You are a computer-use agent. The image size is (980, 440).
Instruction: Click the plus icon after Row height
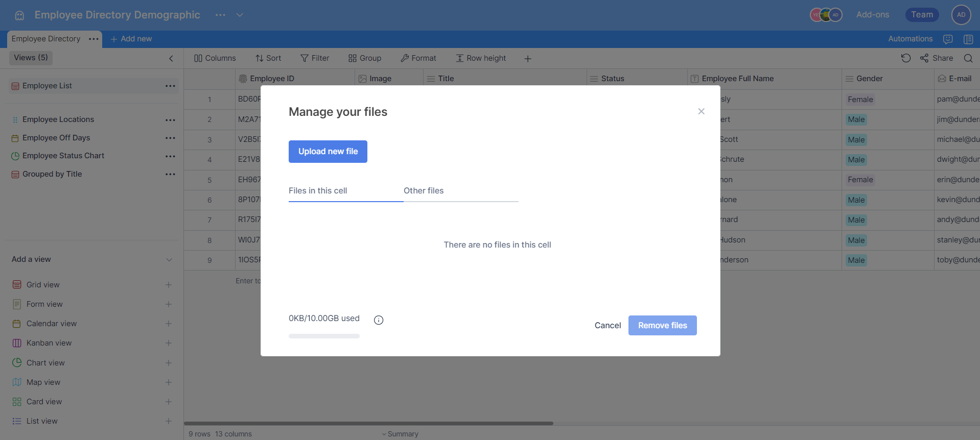[x=528, y=59]
